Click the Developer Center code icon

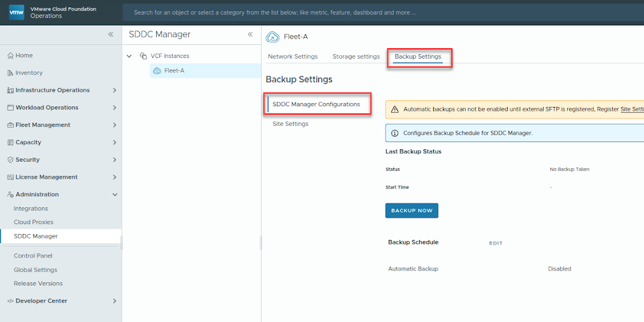[x=10, y=301]
